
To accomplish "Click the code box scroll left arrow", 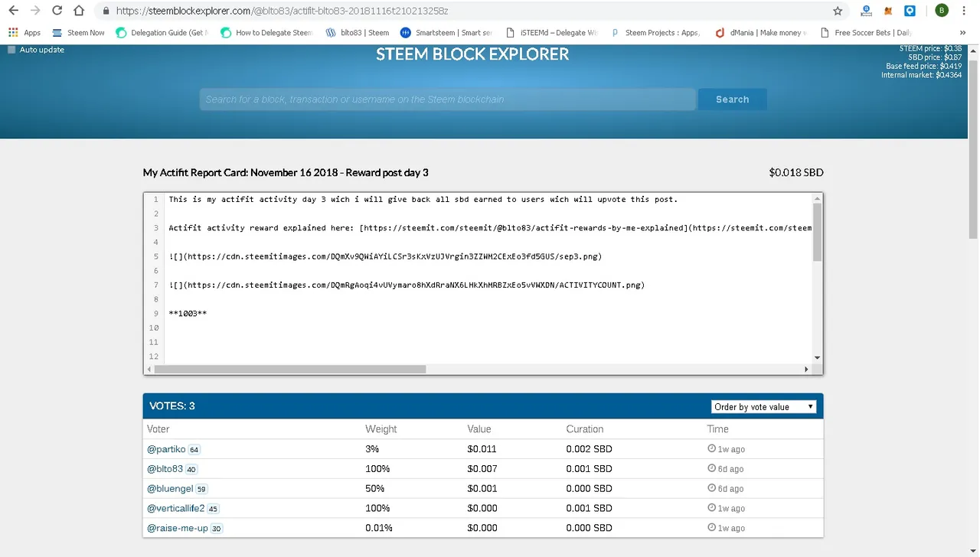I will point(149,369).
